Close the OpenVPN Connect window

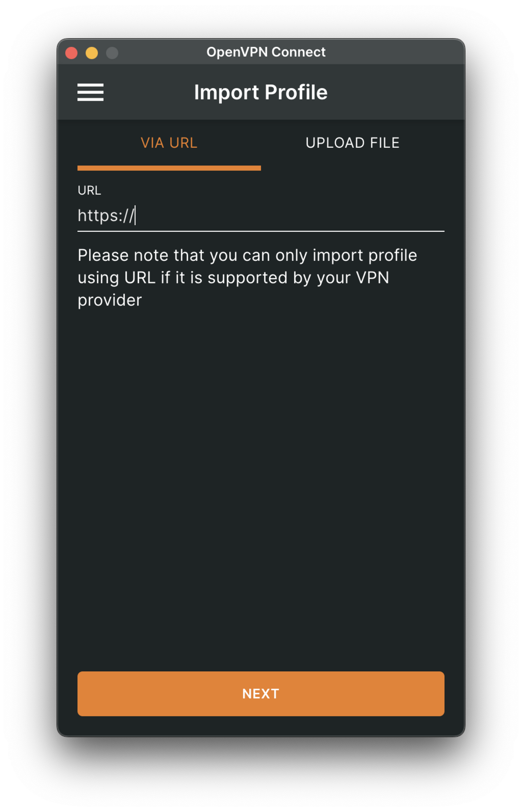tap(71, 53)
